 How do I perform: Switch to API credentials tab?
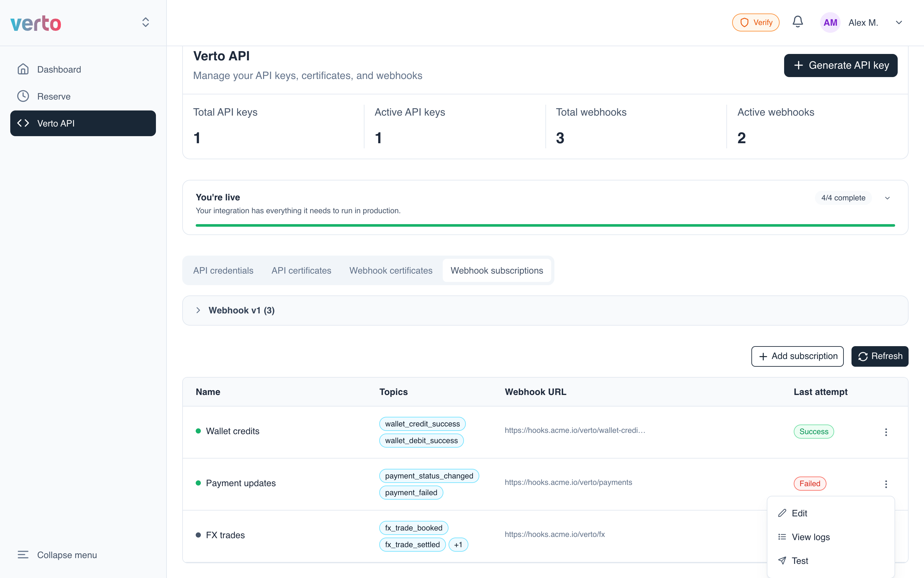tap(223, 271)
